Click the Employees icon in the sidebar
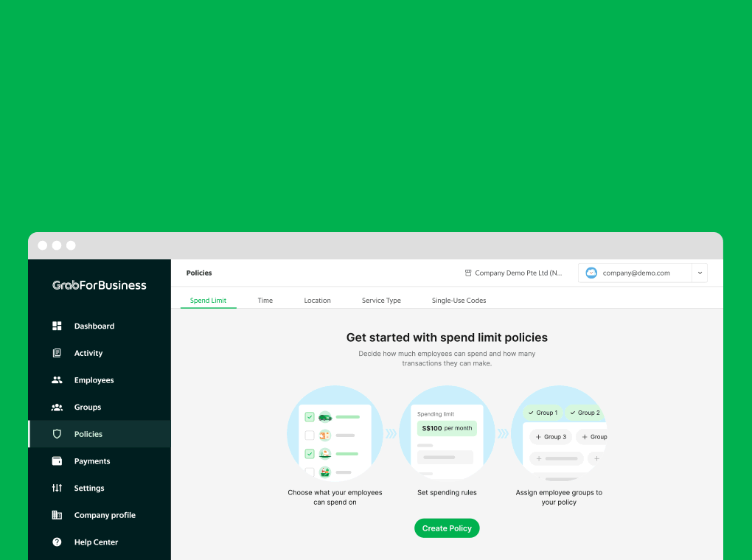The image size is (752, 560). [x=57, y=379]
